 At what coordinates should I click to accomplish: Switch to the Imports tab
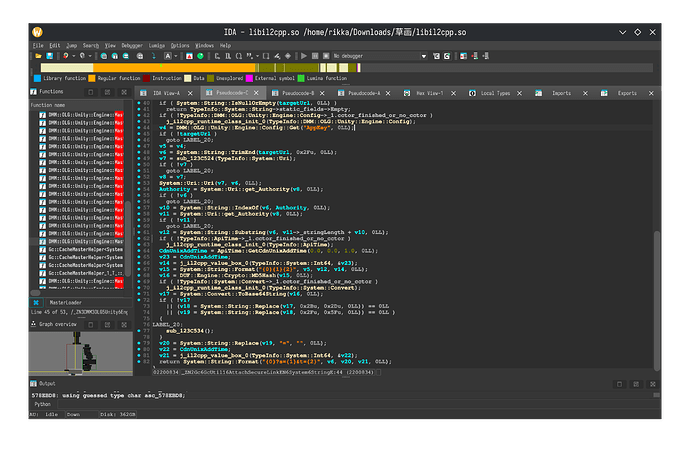pyautogui.click(x=561, y=93)
